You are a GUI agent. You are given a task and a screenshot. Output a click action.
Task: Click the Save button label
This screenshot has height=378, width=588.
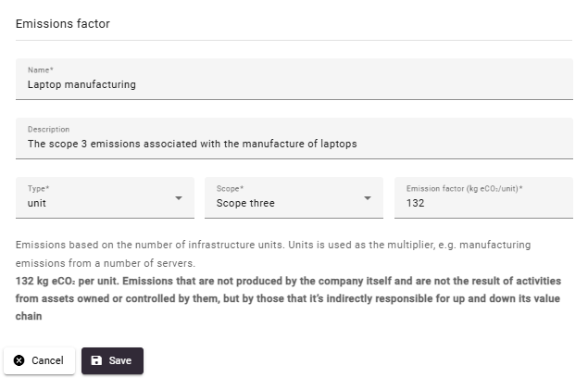(120, 360)
